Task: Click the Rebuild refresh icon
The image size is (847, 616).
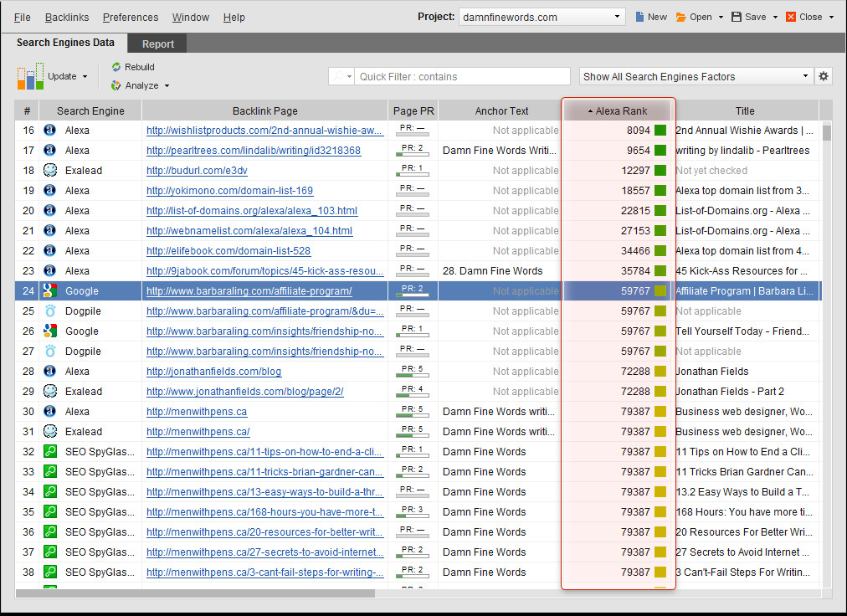Action: click(x=116, y=67)
